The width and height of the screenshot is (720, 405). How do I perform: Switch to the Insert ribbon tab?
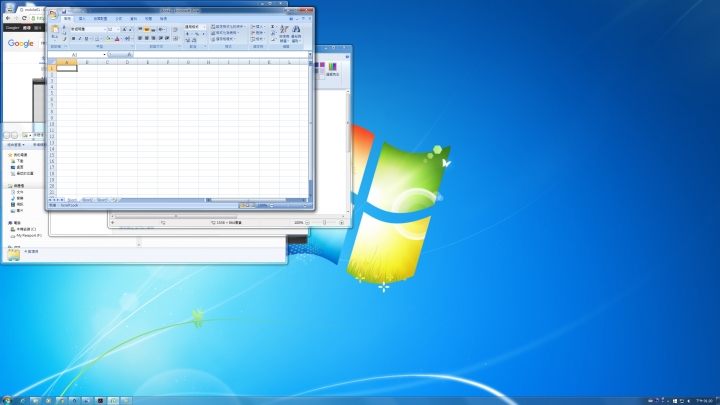click(x=82, y=18)
